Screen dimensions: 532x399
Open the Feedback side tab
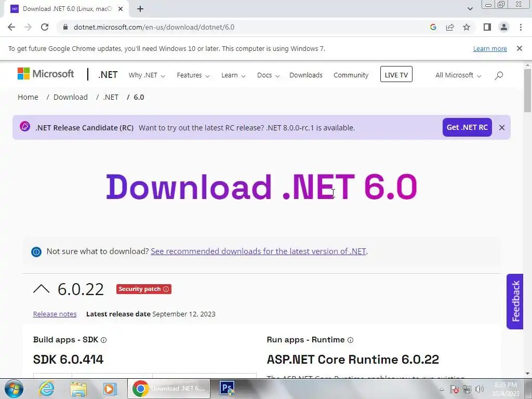[x=515, y=301]
